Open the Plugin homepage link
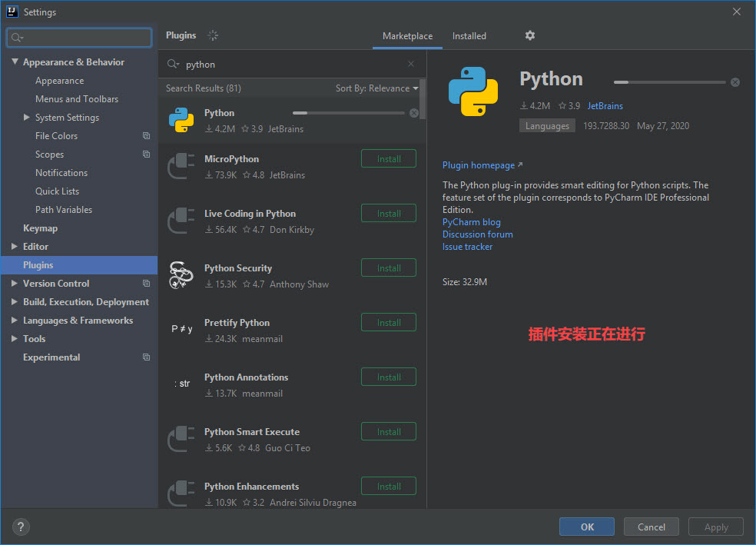Image resolution: width=756 pixels, height=545 pixels. point(478,164)
